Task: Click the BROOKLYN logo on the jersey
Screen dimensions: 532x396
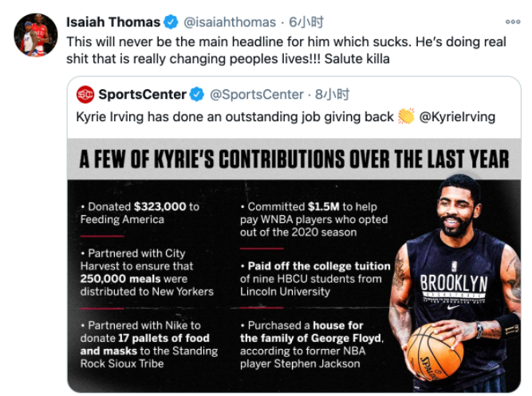Action: 453,283
